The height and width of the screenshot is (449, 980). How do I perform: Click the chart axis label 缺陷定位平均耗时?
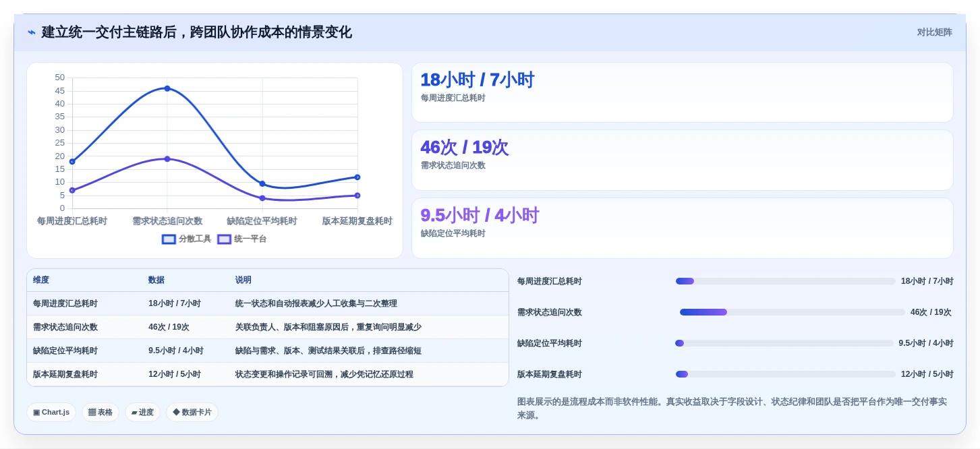pyautogui.click(x=262, y=221)
